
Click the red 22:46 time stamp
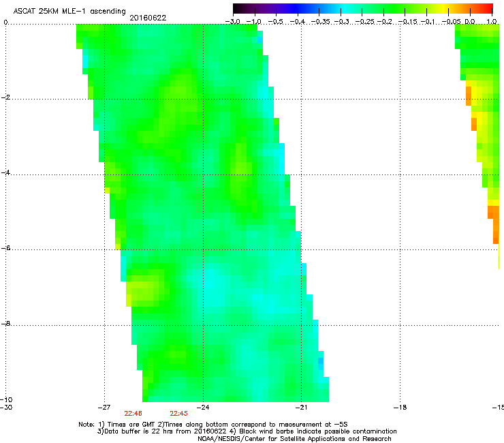(133, 414)
